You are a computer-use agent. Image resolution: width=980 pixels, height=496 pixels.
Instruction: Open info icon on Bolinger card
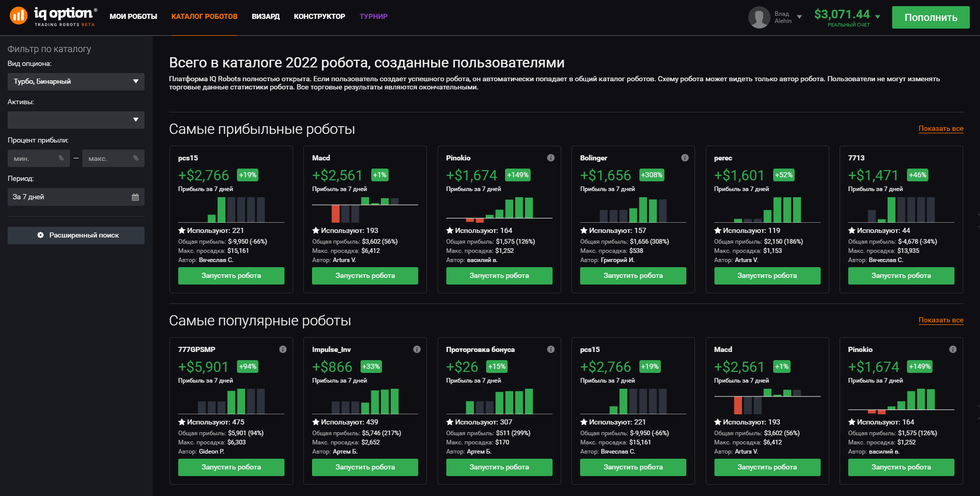pyautogui.click(x=685, y=158)
